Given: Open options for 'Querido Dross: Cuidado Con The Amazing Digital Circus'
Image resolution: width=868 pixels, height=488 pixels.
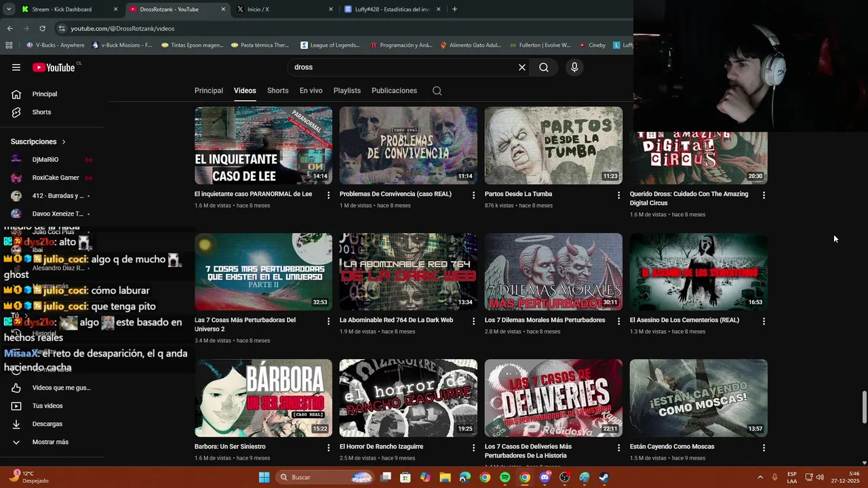Looking at the screenshot, I should [x=764, y=195].
